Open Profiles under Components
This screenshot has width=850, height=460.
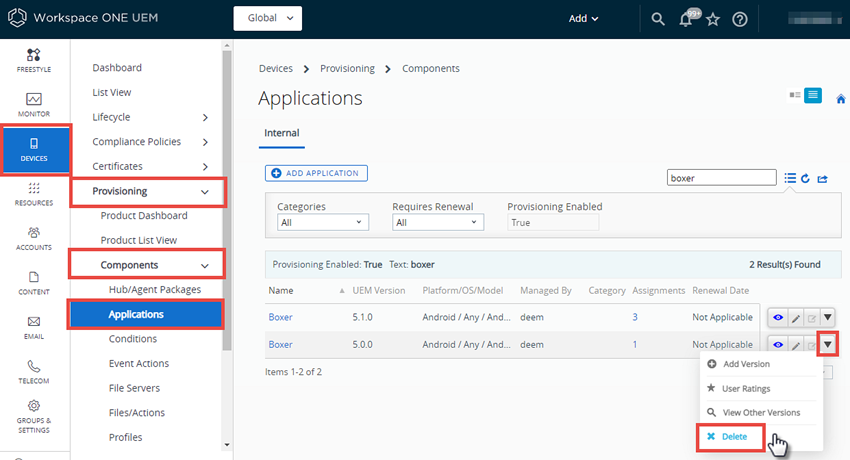tap(125, 437)
